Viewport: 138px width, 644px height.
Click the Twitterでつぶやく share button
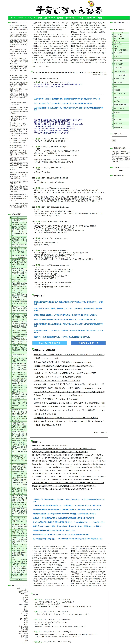tap(50, 343)
